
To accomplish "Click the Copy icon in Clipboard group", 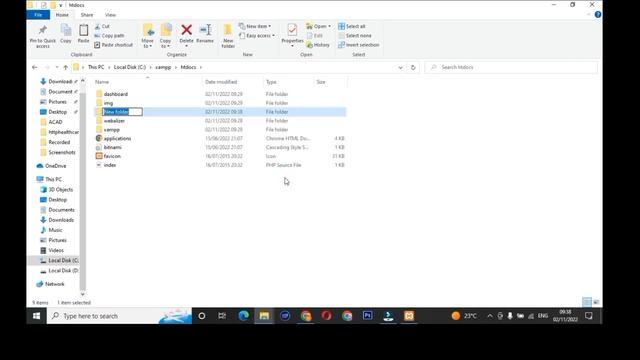I will point(66,30).
